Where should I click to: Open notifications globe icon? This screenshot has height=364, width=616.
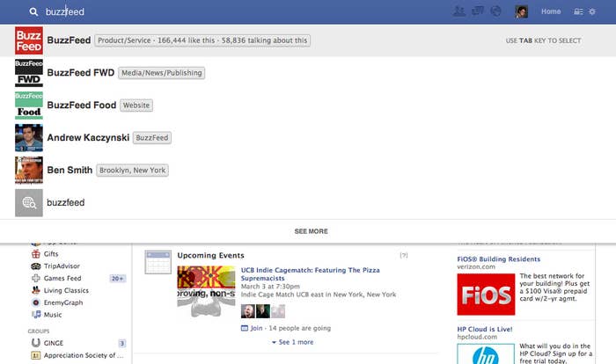point(496,11)
